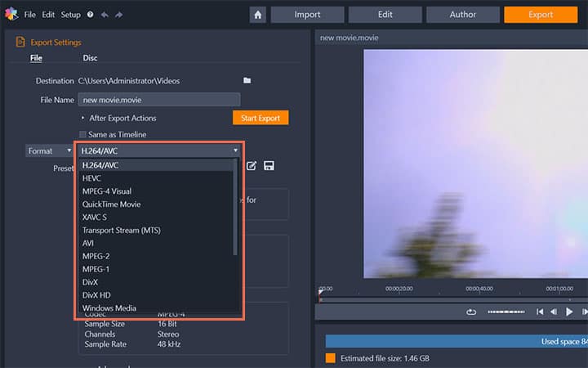Go to the Home tab icon
Image resolution: width=588 pixels, height=368 pixels.
(257, 15)
